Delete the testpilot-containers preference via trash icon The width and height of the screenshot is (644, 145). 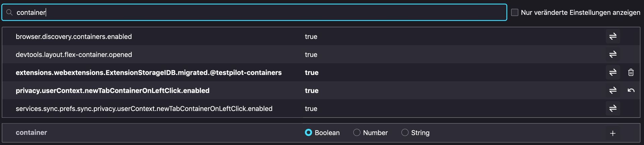[631, 72]
